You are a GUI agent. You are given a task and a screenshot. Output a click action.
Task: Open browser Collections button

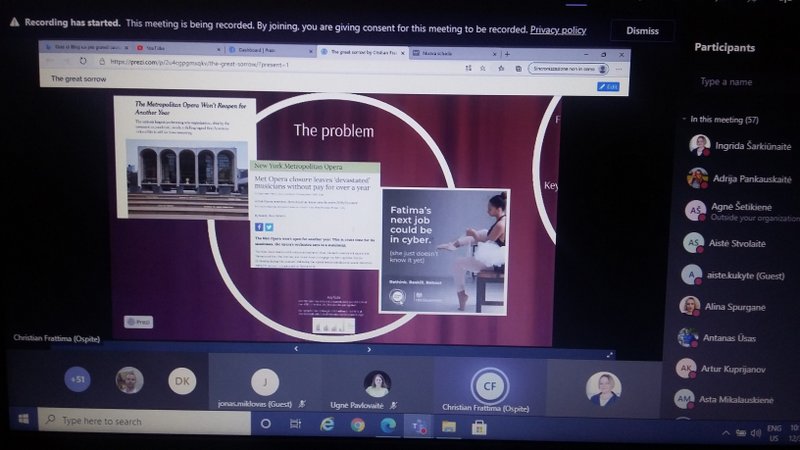point(518,68)
